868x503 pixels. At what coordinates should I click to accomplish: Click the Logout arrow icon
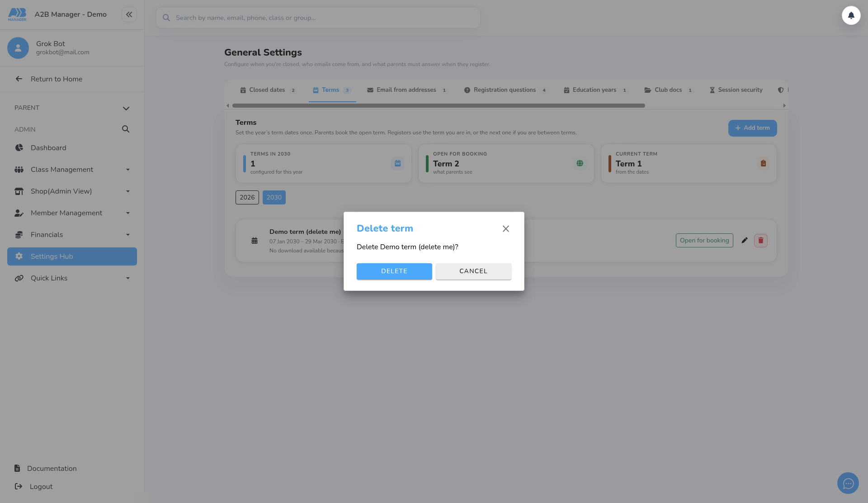[19, 486]
